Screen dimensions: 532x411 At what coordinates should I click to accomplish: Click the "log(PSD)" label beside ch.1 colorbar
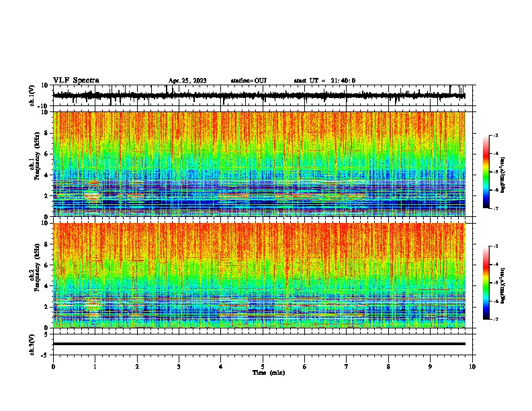503,175
